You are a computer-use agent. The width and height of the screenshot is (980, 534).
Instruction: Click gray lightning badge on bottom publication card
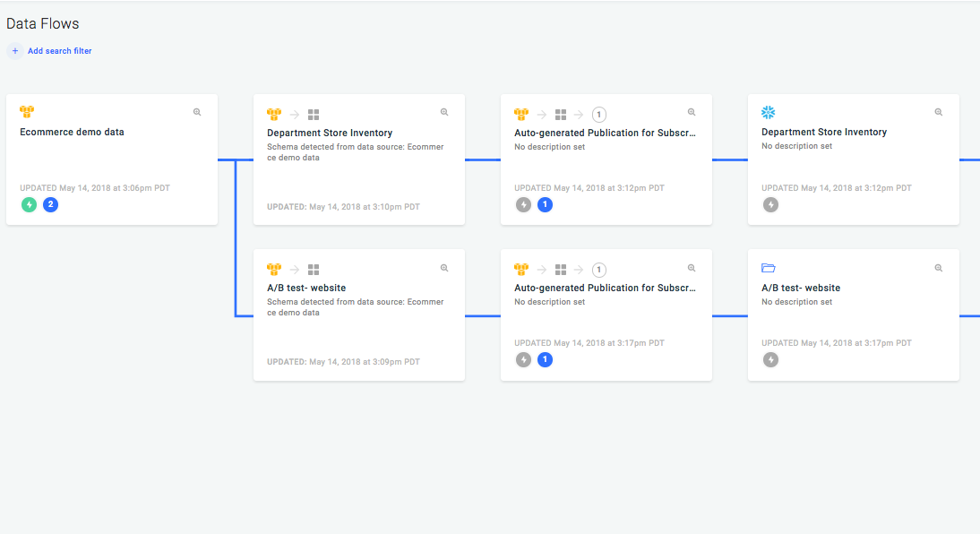(x=523, y=359)
